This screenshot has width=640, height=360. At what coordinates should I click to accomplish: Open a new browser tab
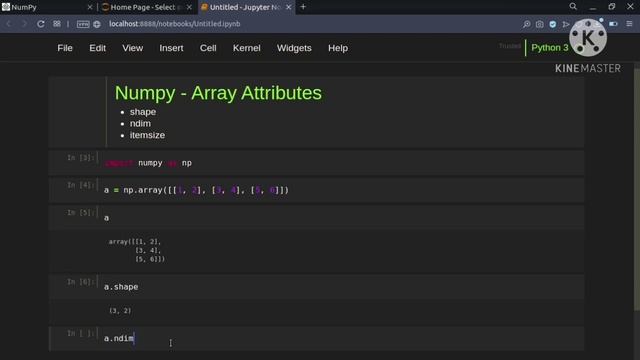(x=303, y=7)
